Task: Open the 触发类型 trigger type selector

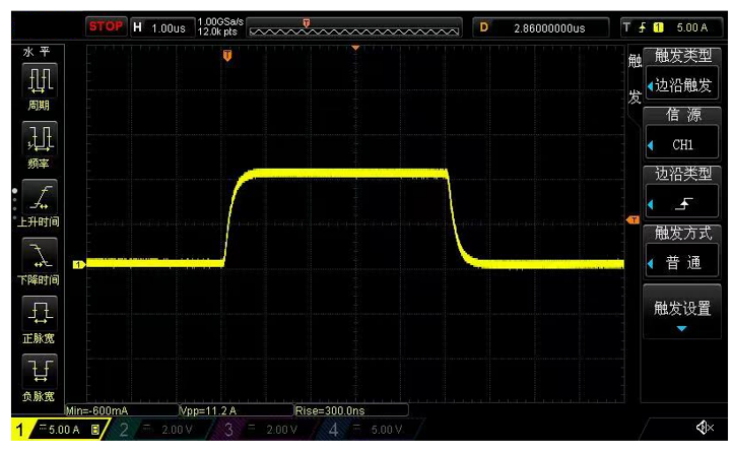Action: (682, 76)
